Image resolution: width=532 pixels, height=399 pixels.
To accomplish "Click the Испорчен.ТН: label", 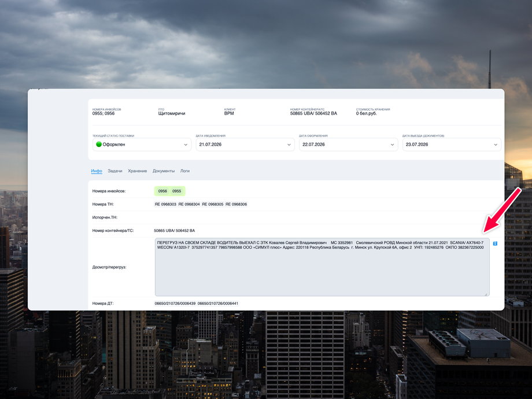I will tap(105, 217).
